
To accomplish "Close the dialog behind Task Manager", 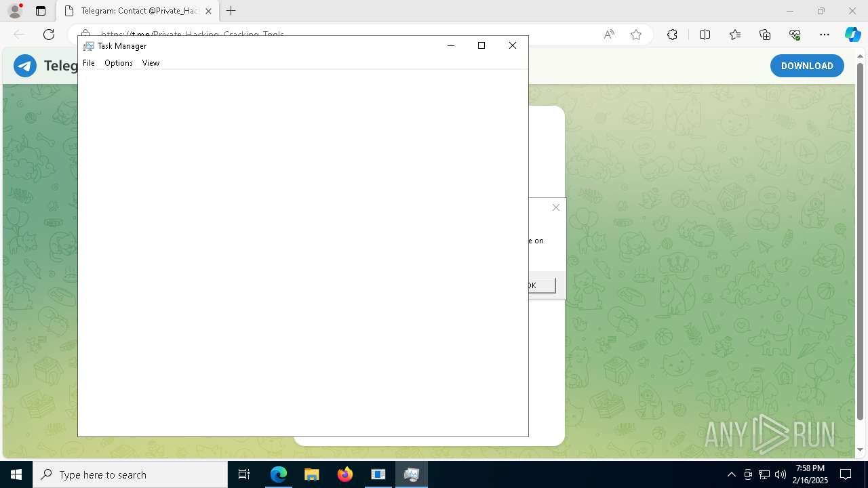I will 556,207.
